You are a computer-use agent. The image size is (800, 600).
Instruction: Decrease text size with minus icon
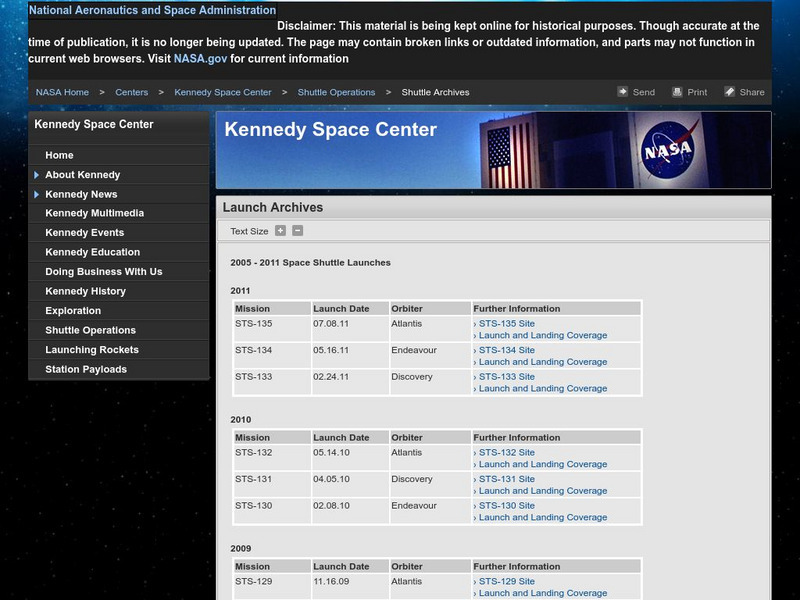point(297,231)
